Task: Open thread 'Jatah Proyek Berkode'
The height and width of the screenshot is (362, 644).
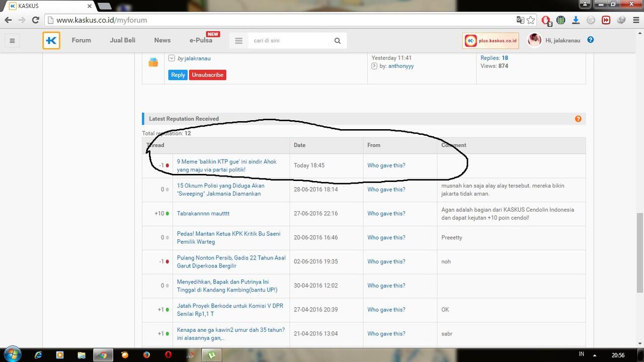Action: pos(230,310)
